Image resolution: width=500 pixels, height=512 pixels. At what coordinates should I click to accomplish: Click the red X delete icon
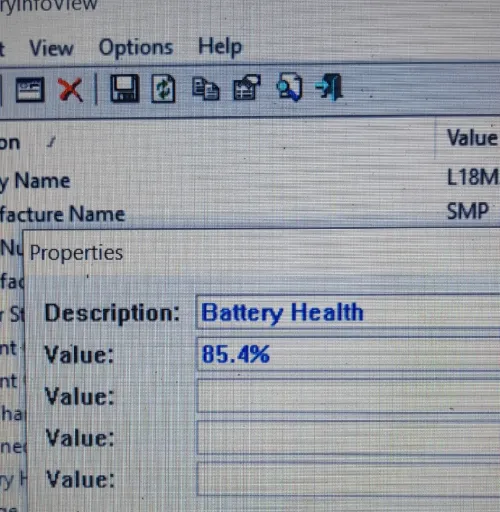tap(70, 89)
